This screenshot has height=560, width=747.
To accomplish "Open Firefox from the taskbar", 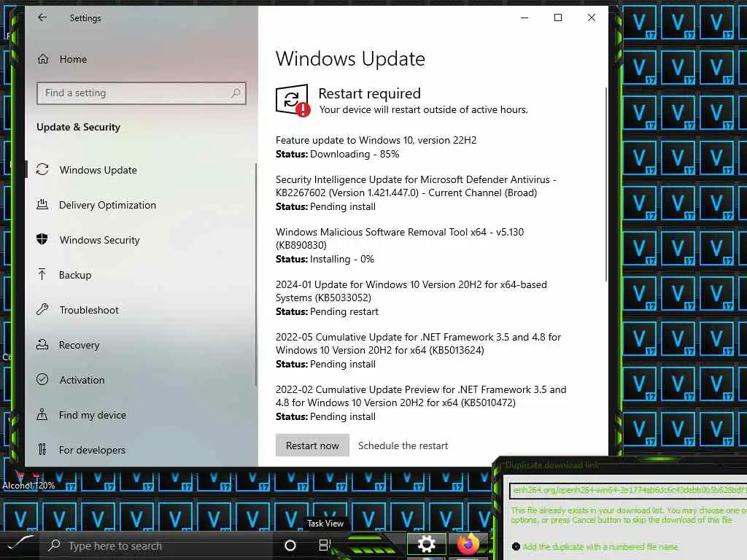I will (x=468, y=544).
